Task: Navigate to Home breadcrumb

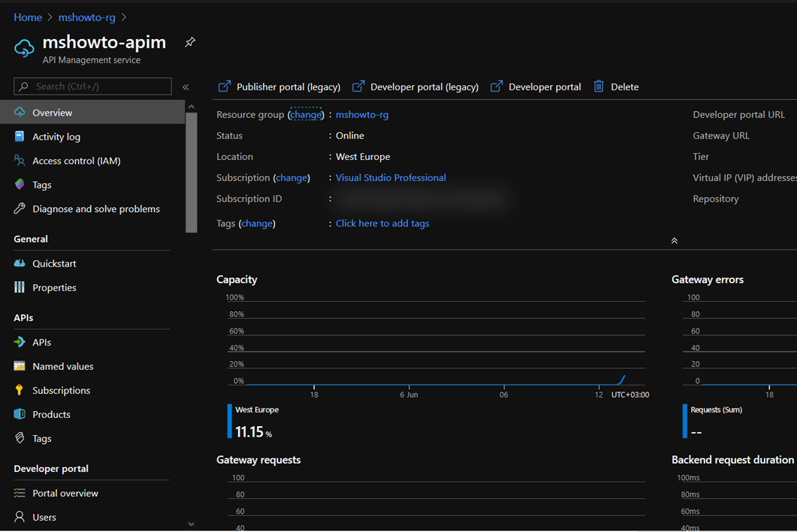Action: click(x=28, y=17)
